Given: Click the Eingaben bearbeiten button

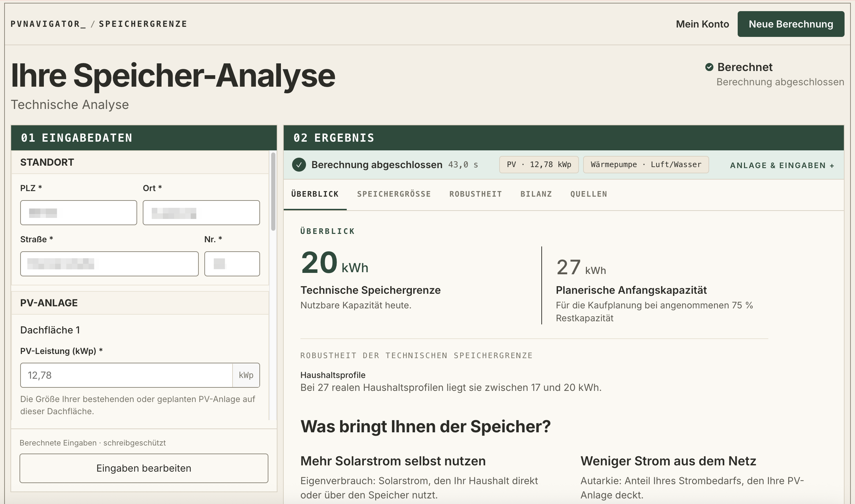Looking at the screenshot, I should coord(144,468).
